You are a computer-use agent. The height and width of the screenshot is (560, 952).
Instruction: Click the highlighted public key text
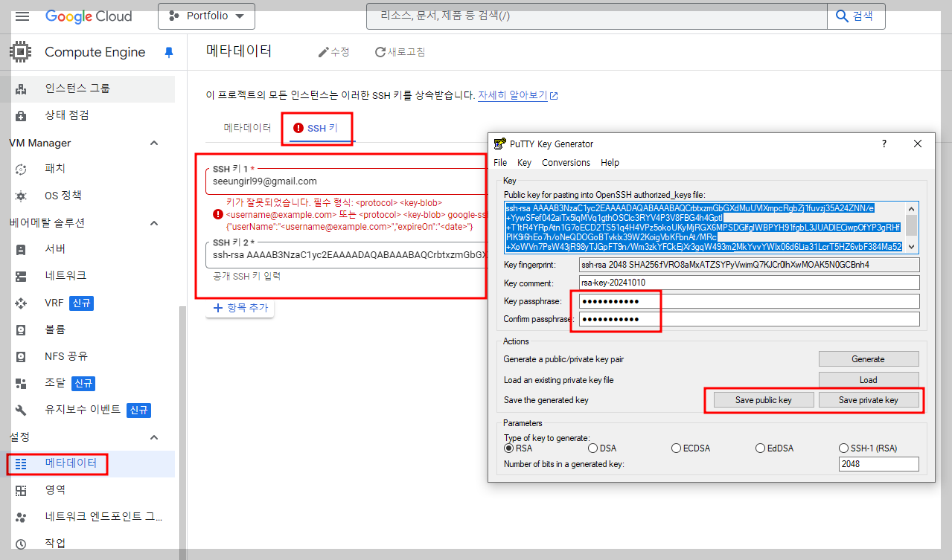click(704, 227)
